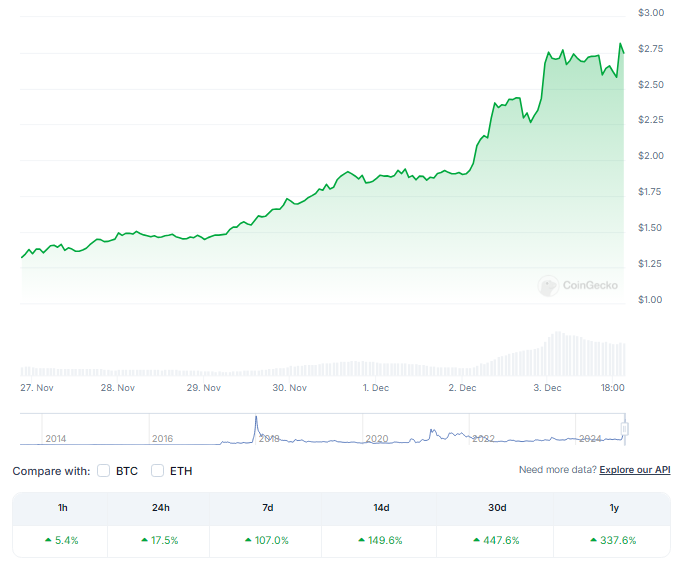
Task: Click the 2020 label in the history navigator
Action: click(377, 439)
